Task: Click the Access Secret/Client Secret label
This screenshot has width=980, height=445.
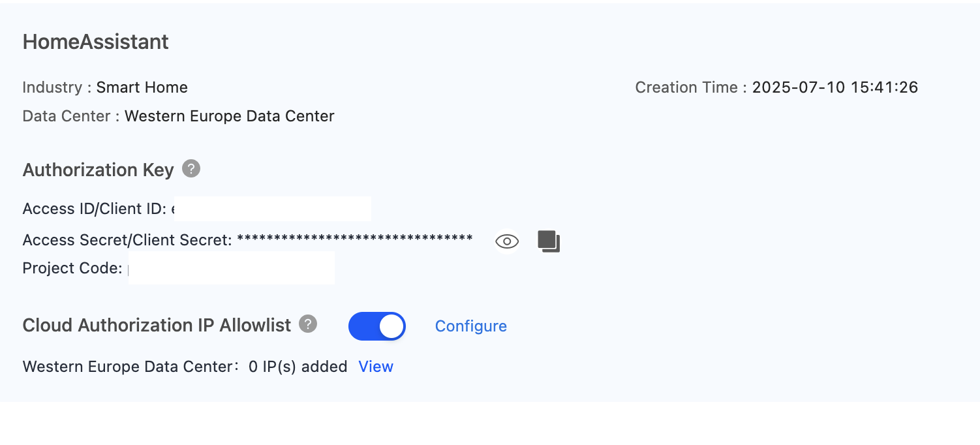Action: [127, 240]
